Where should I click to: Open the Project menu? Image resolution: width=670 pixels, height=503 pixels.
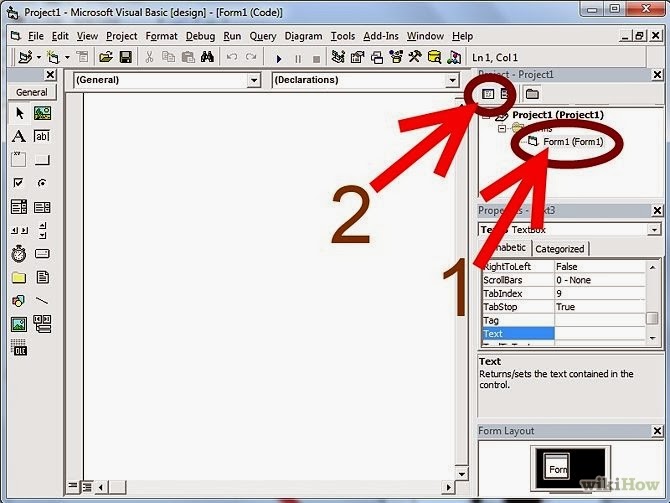click(x=121, y=36)
